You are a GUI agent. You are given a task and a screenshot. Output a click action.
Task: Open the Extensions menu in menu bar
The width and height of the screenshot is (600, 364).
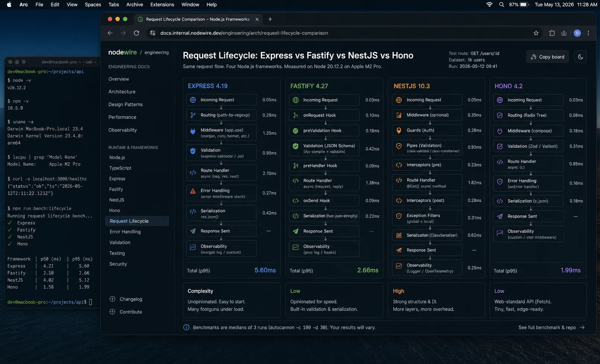(162, 4)
